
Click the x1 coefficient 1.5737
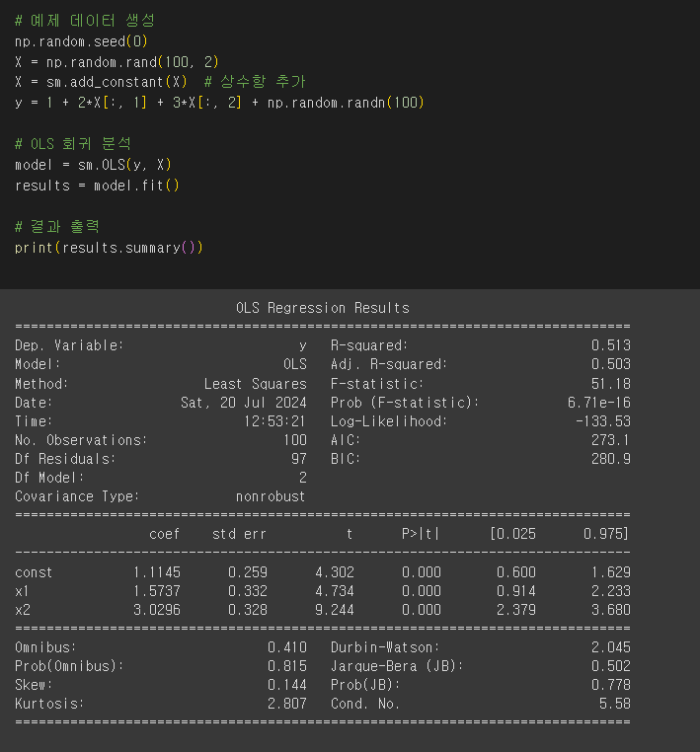pyautogui.click(x=156, y=591)
